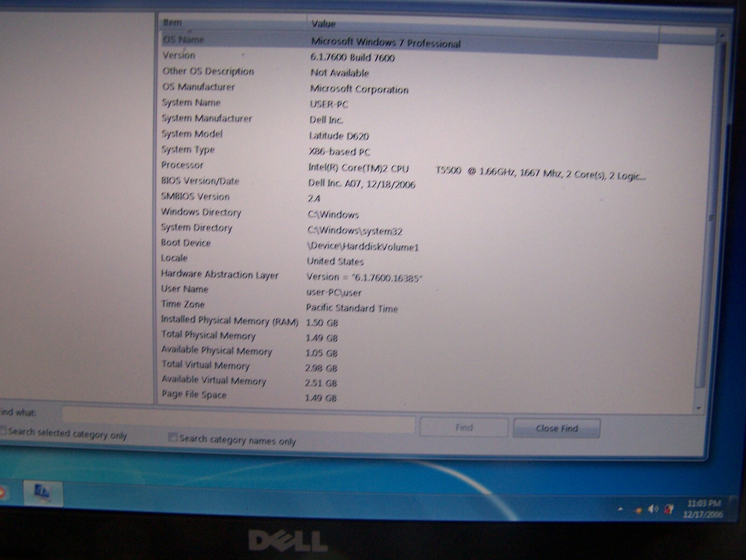This screenshot has height=560, width=746.
Task: Select the 'Page File Space' row
Action: (194, 394)
